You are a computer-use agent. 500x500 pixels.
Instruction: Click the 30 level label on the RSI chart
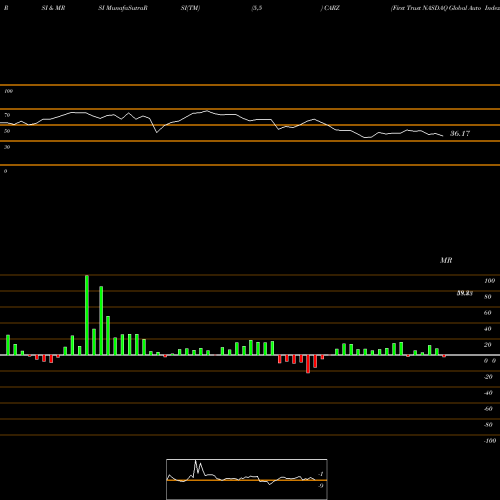pos(7,147)
